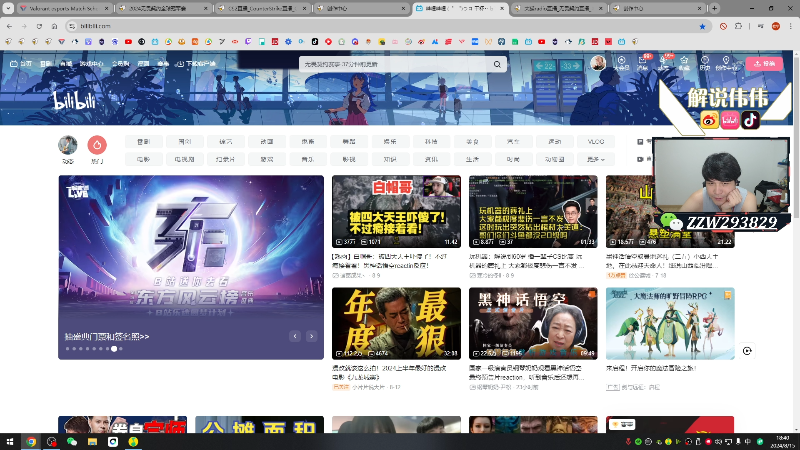The image size is (800, 450).
Task: Open 年度最狠 movie video thumbnail
Action: coord(396,323)
